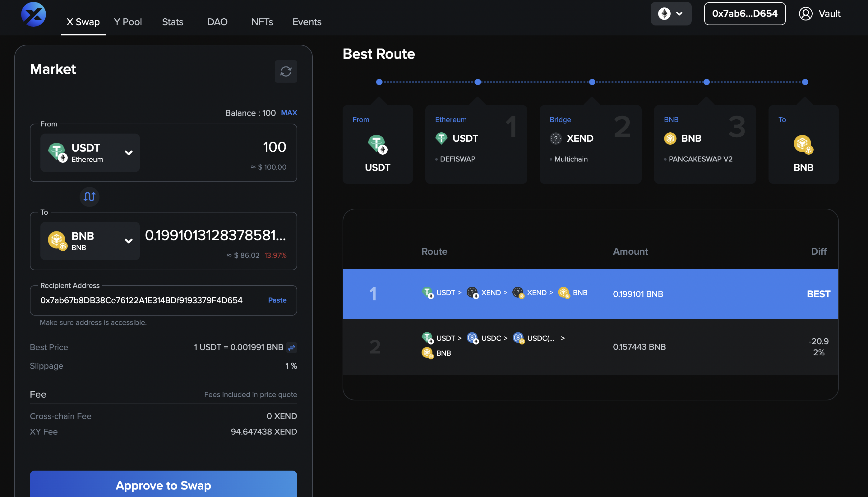Click USDC icon in route row 2
Screen dimensions: 868x497
[473, 338]
